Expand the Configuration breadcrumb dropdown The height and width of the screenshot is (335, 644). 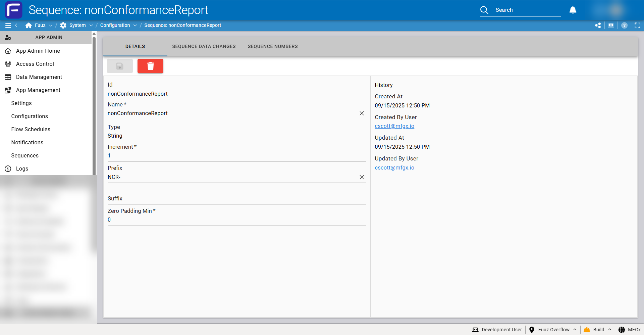[x=135, y=25]
